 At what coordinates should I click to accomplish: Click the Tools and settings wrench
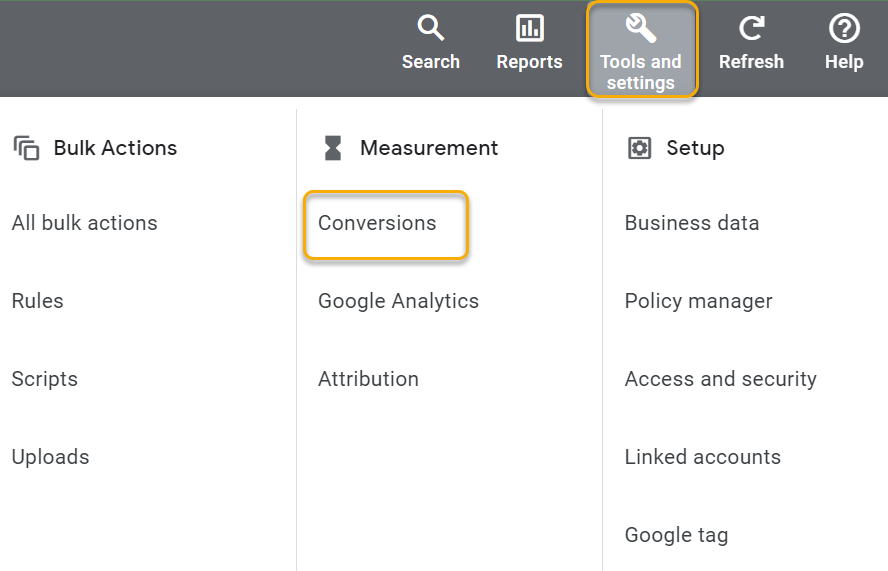640,28
